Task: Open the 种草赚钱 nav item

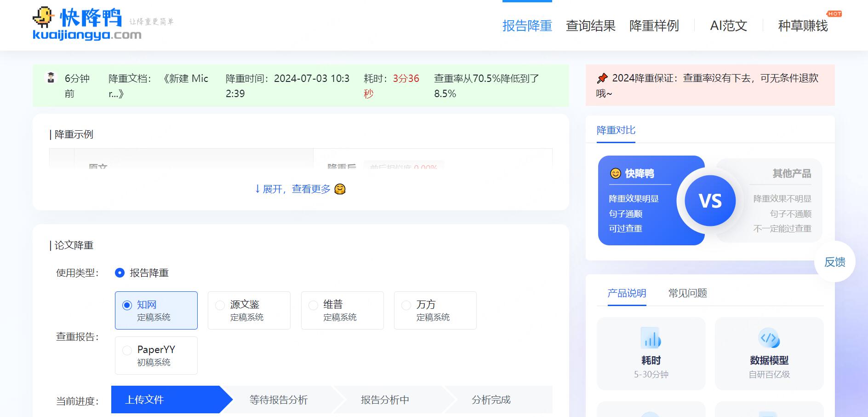Action: 803,26
